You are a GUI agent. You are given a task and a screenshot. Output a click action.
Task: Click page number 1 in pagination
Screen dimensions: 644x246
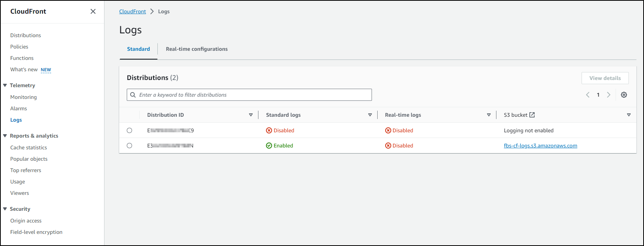coord(598,95)
